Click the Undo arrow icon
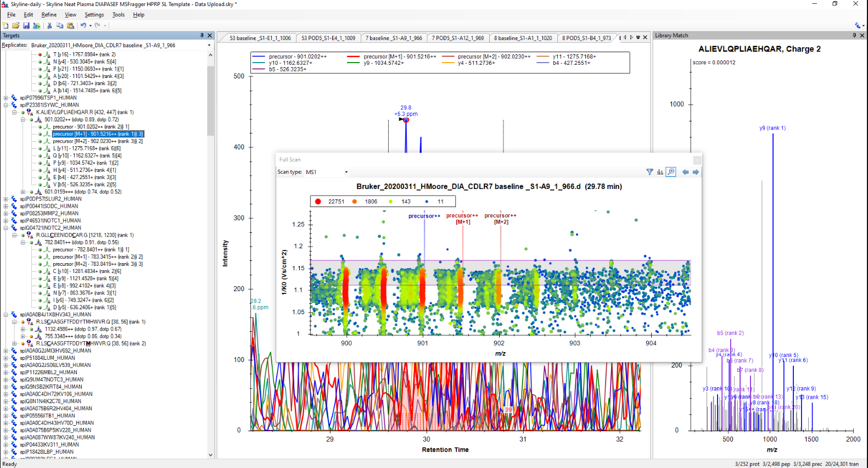868x468 pixels. coord(83,25)
